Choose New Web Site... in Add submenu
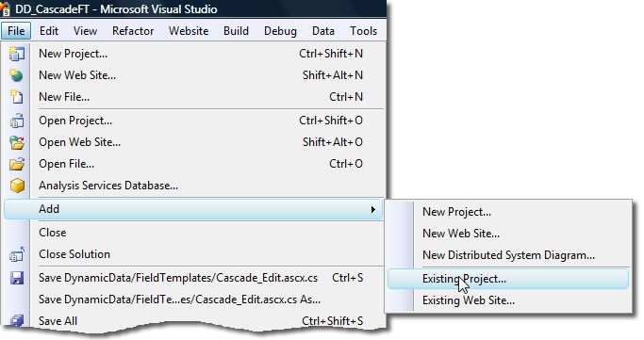This screenshot has width=644, height=340. pos(508,234)
